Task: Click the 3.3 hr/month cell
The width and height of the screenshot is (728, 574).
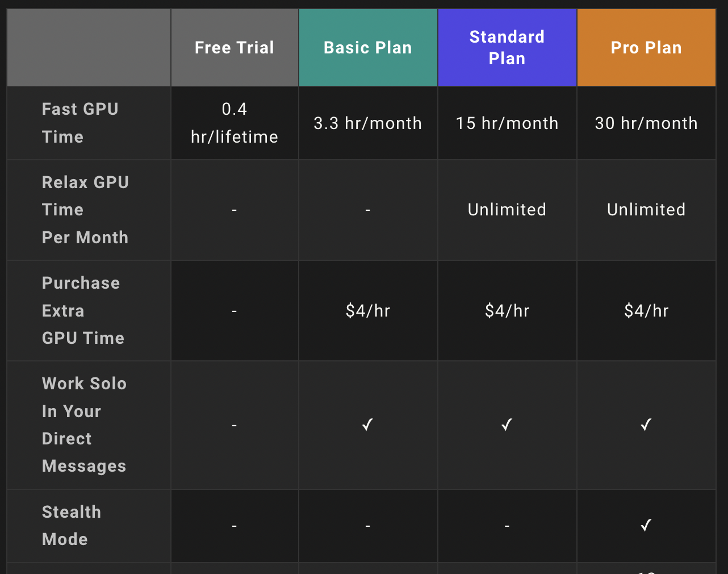Action: coord(368,123)
